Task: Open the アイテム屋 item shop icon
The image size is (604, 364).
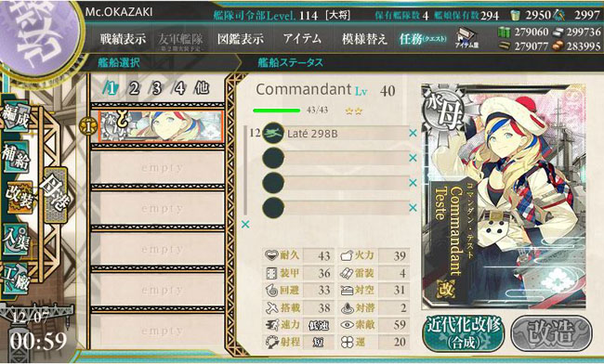Action: click(466, 38)
